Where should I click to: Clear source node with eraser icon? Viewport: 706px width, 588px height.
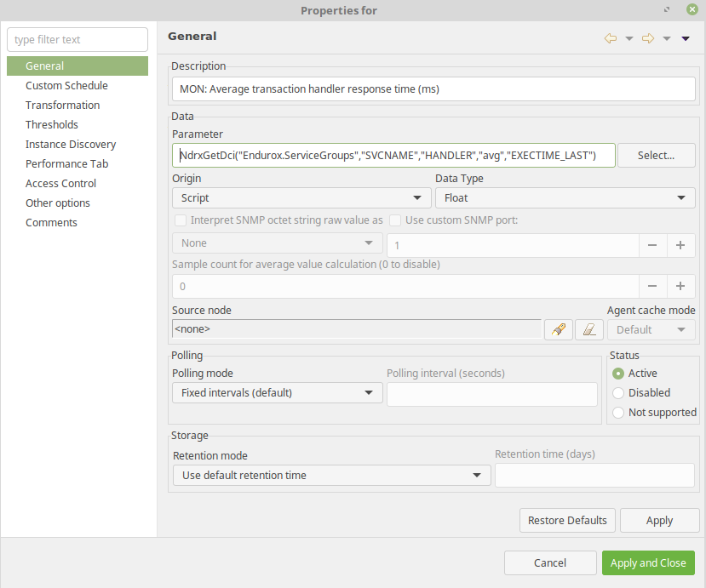[589, 330]
